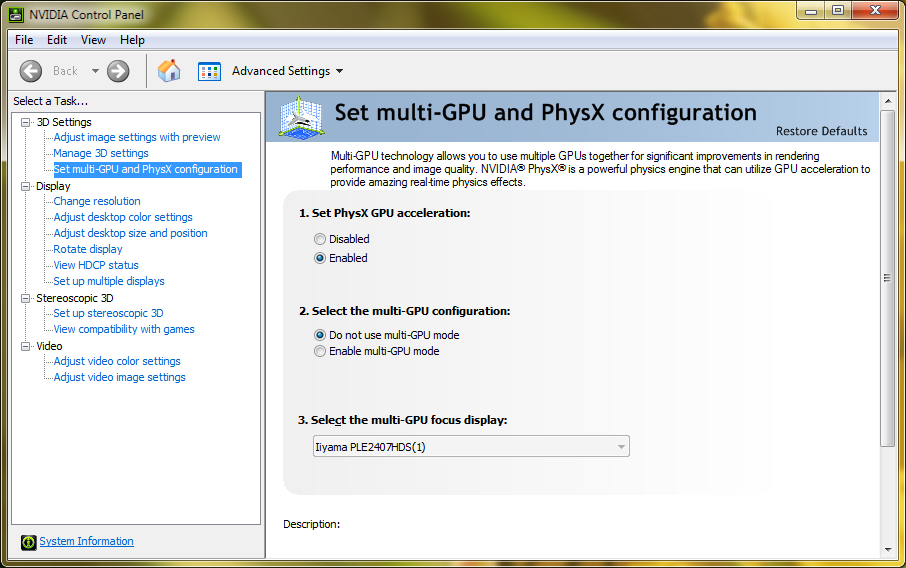This screenshot has width=906, height=568.
Task: Click the scrollbar up arrow
Action: (888, 101)
